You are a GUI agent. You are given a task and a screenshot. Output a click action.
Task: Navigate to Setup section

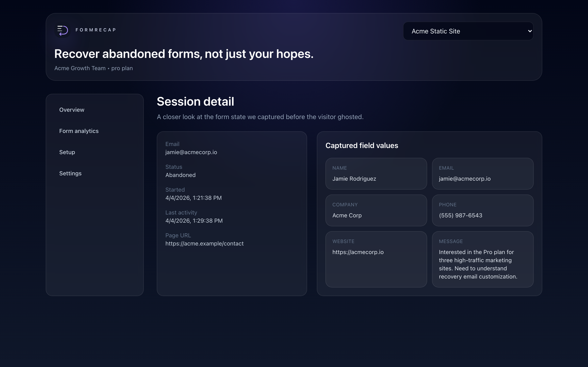pos(67,152)
